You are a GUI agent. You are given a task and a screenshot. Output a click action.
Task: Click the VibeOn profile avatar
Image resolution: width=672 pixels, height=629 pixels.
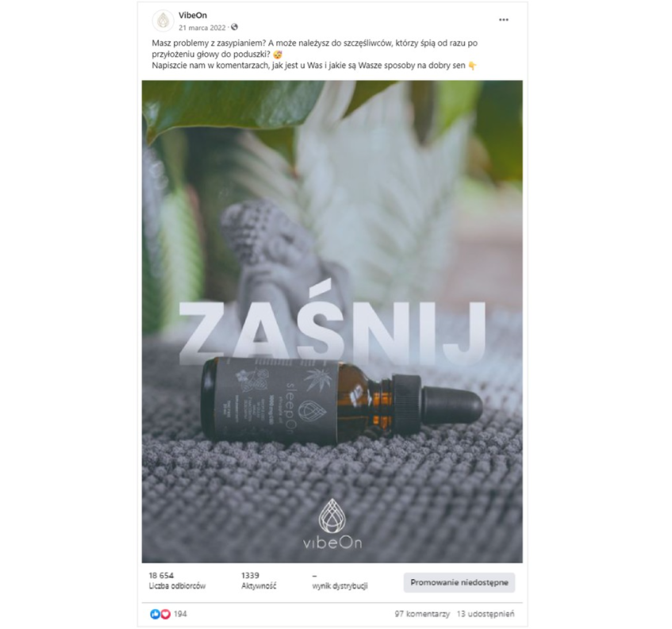click(x=163, y=20)
